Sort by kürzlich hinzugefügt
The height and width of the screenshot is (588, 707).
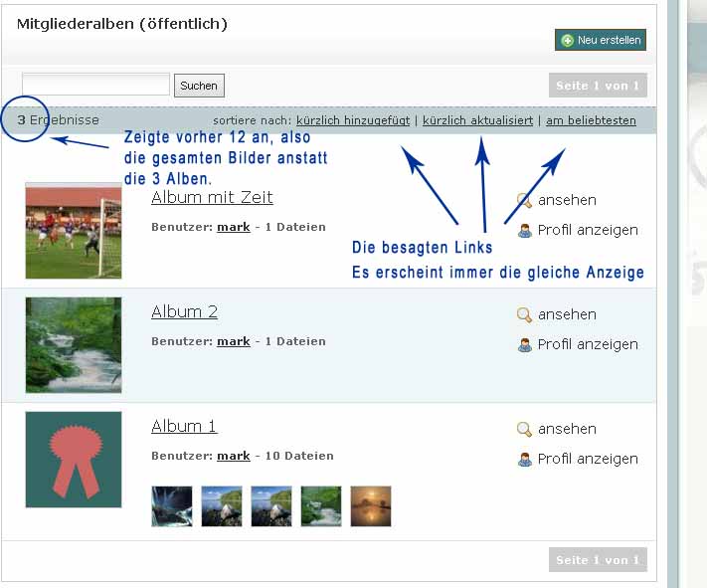click(352, 120)
